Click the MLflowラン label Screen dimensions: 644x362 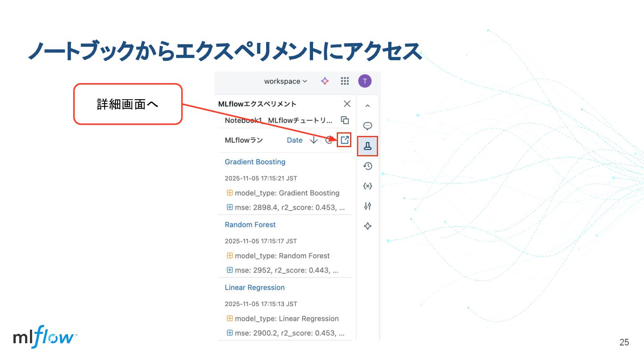(x=244, y=140)
